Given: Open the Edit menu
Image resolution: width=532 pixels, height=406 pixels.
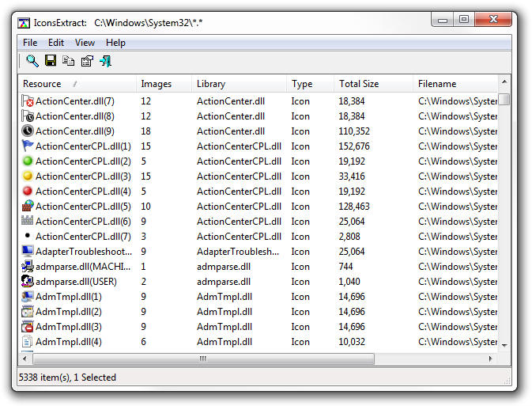Looking at the screenshot, I should pos(56,43).
